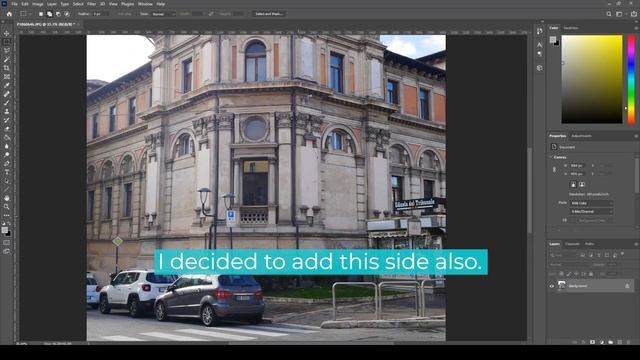Image resolution: width=640 pixels, height=360 pixels.
Task: Collapse the Canvas section in Properties
Action: (x=551, y=157)
